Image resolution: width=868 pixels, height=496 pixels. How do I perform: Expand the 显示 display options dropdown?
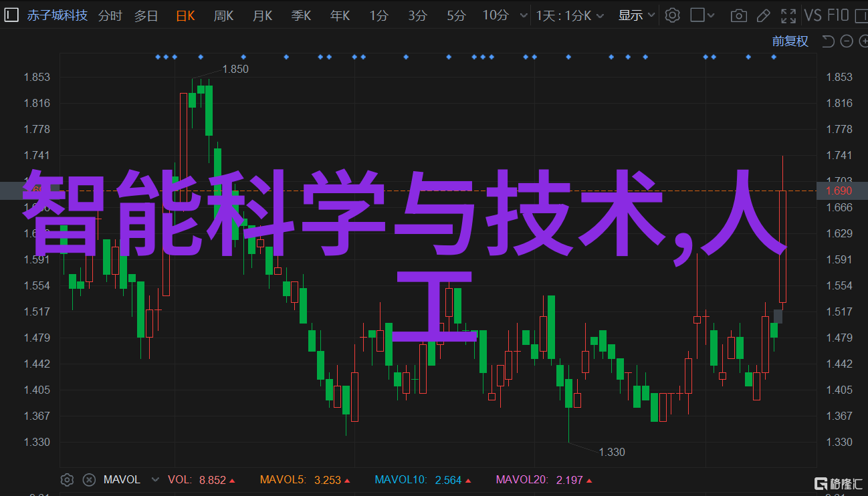click(635, 15)
